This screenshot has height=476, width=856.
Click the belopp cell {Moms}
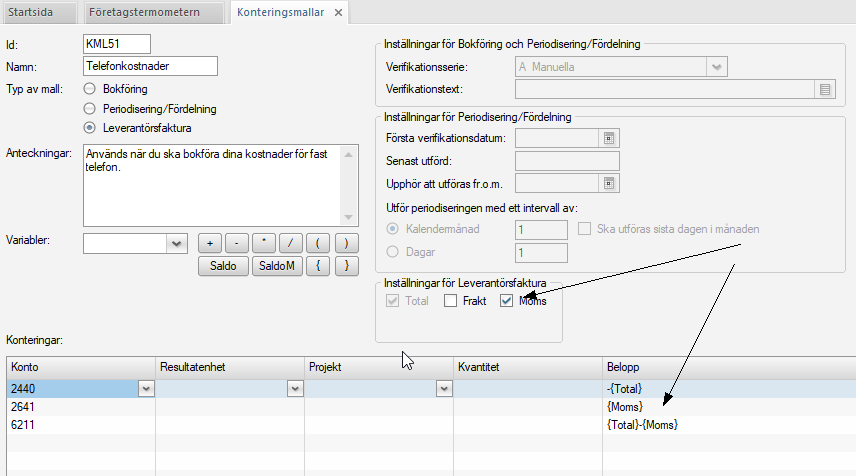click(729, 407)
